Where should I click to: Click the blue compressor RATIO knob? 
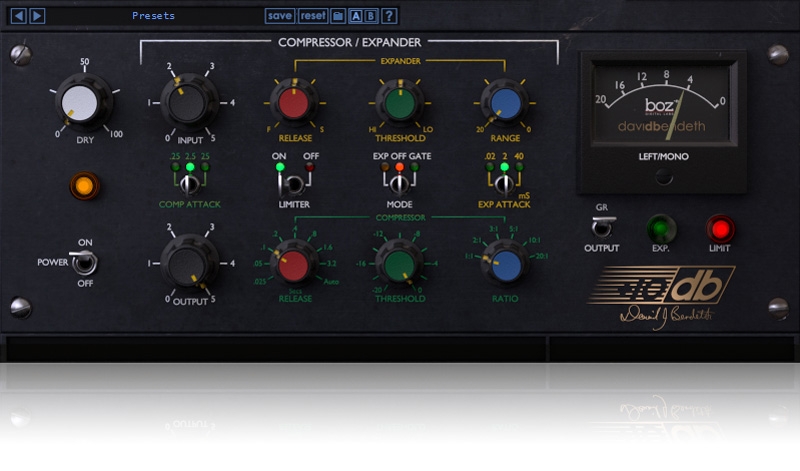pyautogui.click(x=505, y=263)
